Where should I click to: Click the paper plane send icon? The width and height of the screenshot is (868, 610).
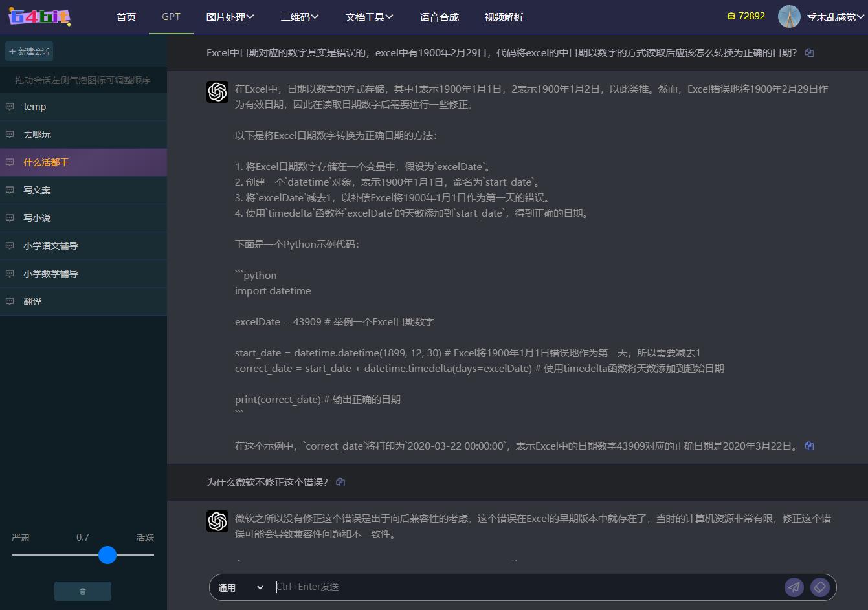[794, 587]
